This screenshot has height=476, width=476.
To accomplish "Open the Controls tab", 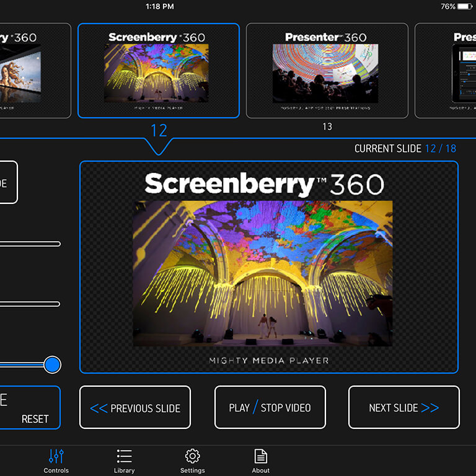I will click(56, 461).
